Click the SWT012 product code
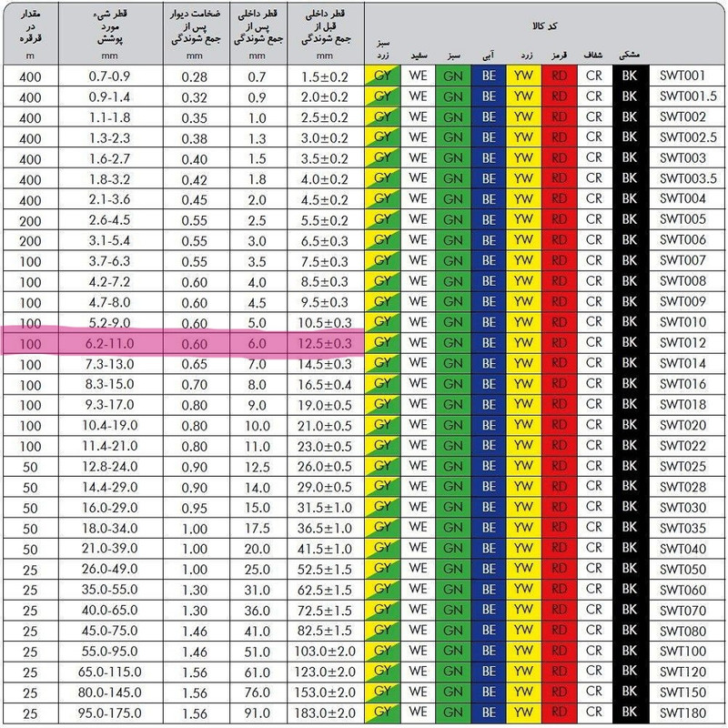 pyautogui.click(x=682, y=342)
